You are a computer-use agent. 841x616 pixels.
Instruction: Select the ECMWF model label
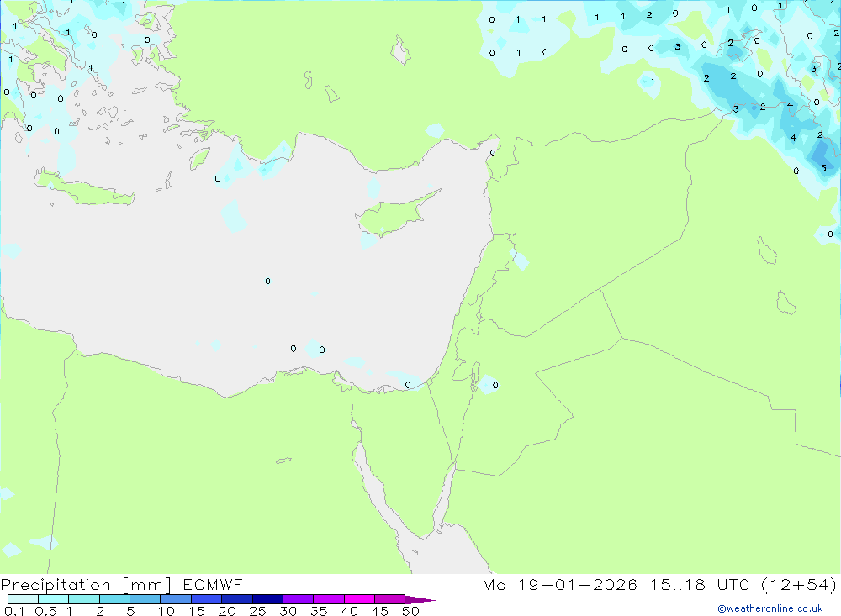point(213,584)
